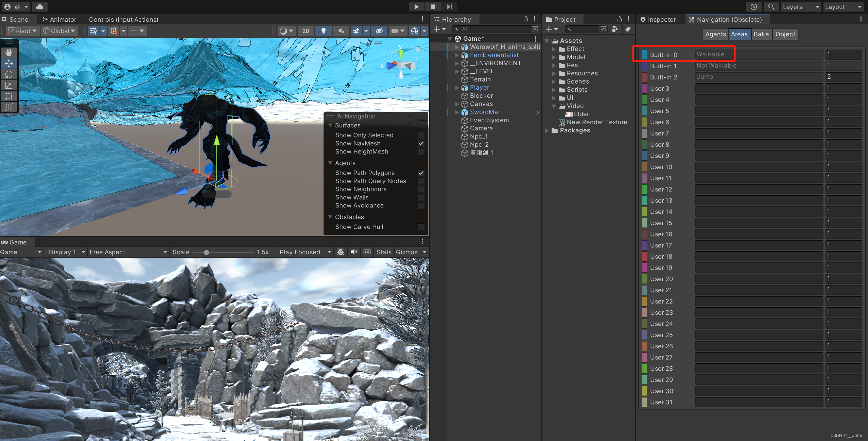Select the Rotate tool
Screen dimensions: 868x441
click(x=9, y=74)
